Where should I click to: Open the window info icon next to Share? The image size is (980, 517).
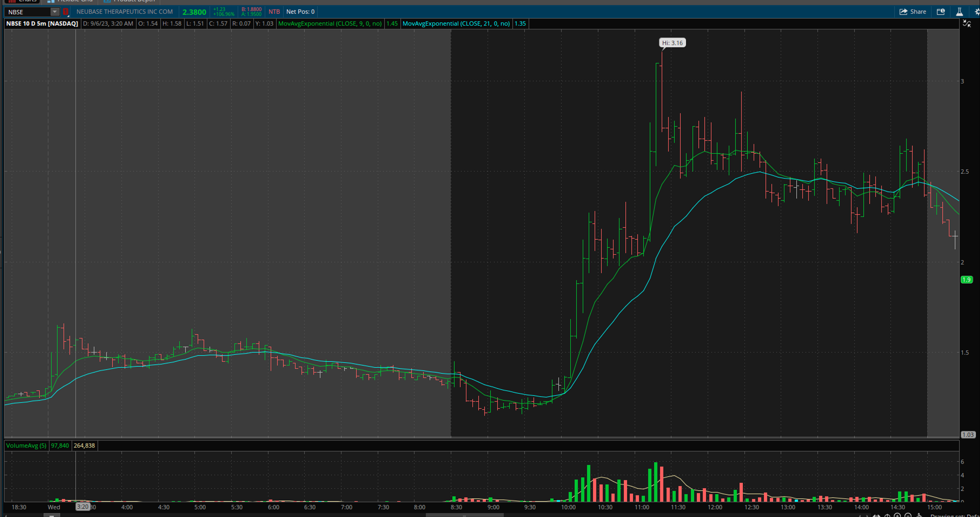point(941,12)
